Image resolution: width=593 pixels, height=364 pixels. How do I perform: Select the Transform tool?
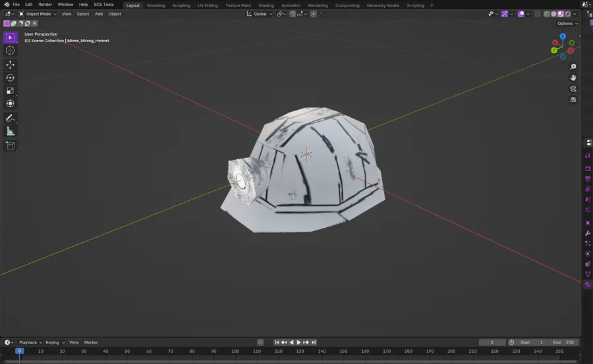point(10,103)
